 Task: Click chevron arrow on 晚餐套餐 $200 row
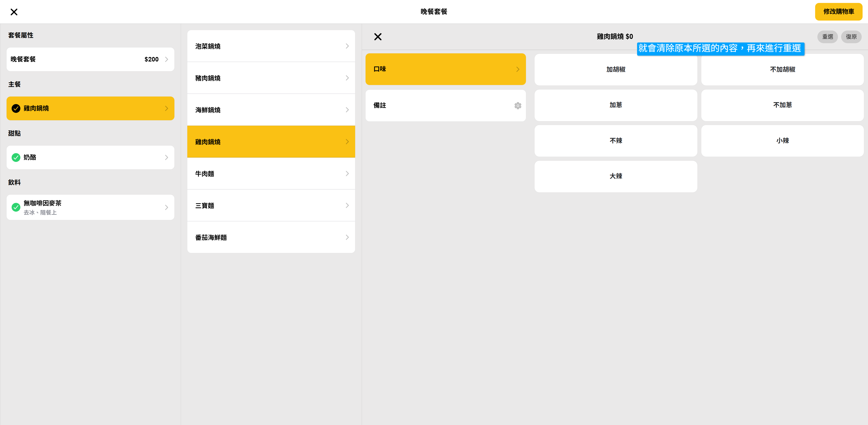[167, 59]
